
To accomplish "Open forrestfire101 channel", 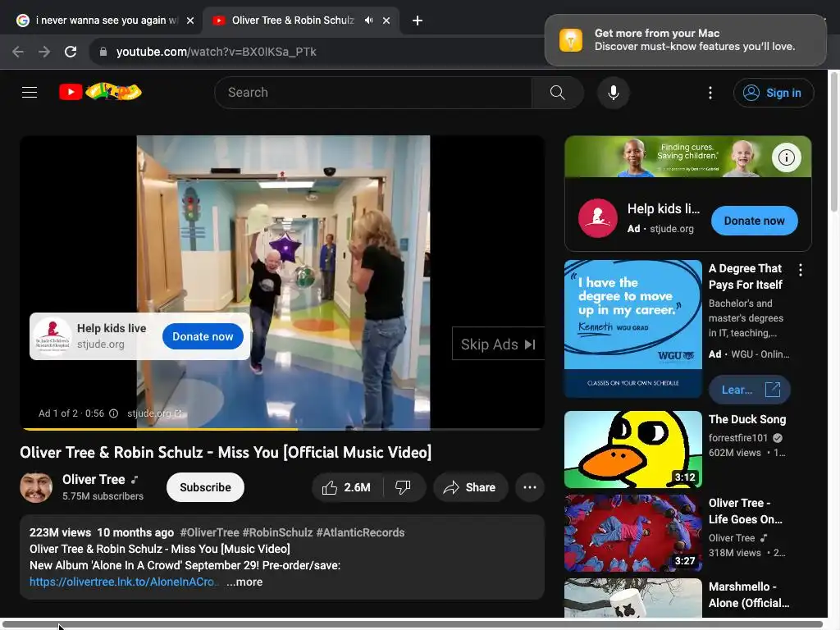I will (738, 438).
